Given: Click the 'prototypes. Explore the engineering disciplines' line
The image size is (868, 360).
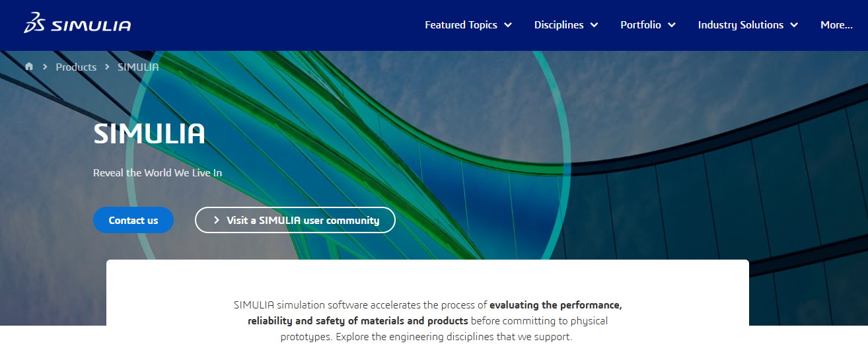Looking at the screenshot, I should pos(427,337).
